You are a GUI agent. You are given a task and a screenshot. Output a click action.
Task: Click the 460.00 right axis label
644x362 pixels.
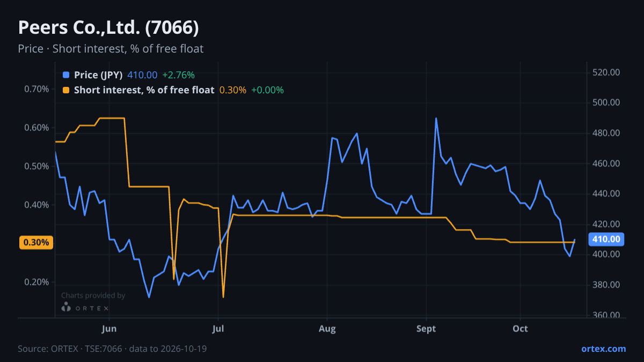[x=606, y=164]
